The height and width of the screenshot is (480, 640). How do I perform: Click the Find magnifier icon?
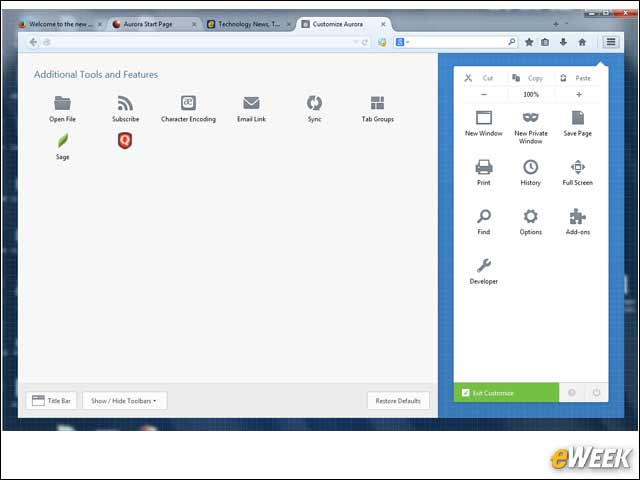click(x=484, y=216)
